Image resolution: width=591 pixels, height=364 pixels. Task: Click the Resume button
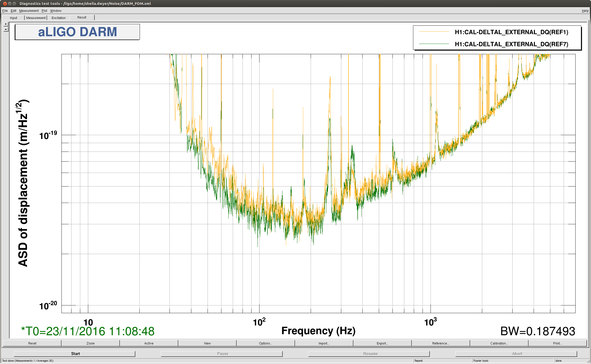(369, 354)
